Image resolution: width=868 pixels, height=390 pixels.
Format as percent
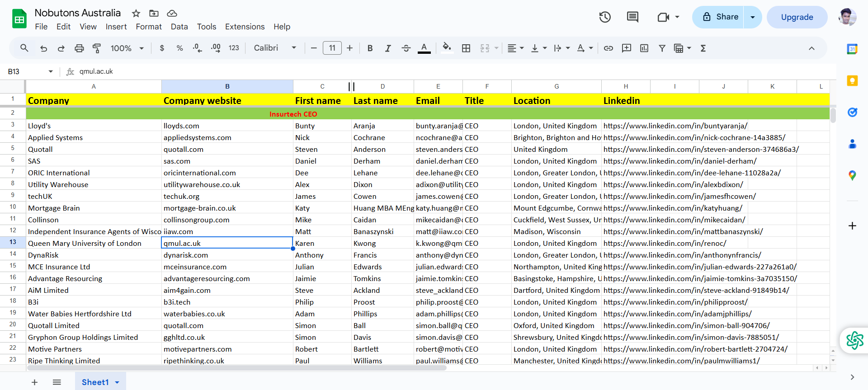[179, 48]
